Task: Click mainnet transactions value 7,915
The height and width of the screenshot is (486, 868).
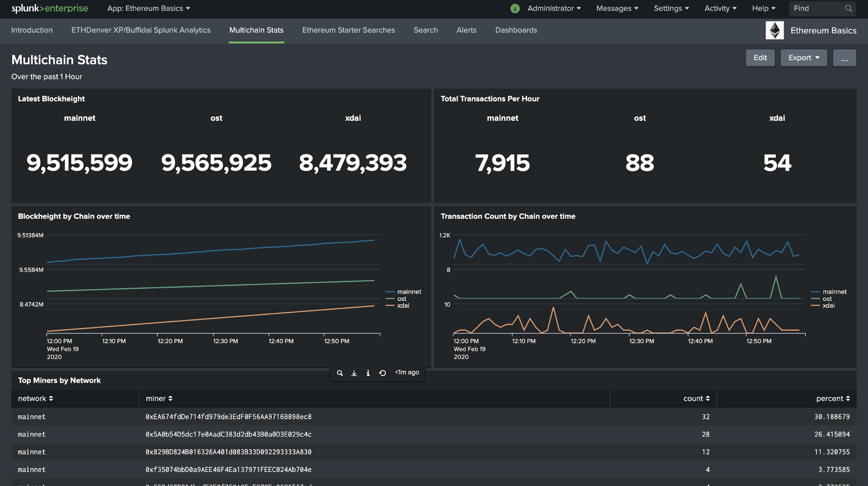Action: click(502, 163)
